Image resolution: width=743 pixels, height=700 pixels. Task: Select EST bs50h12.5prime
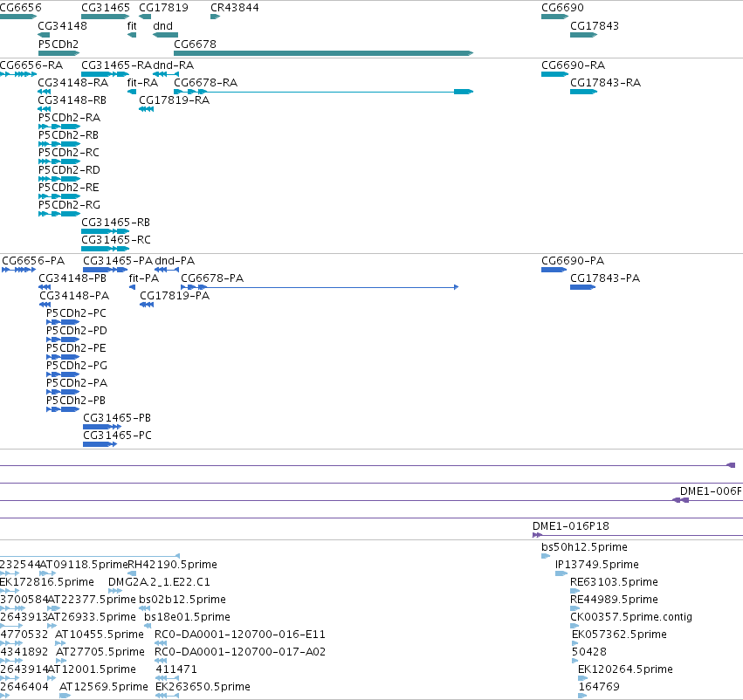pyautogui.click(x=584, y=547)
